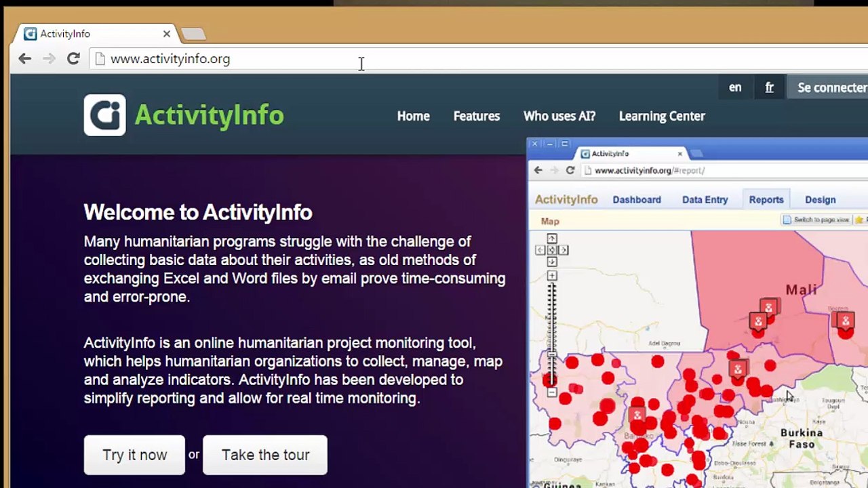Click the Se connecter login button

827,87
